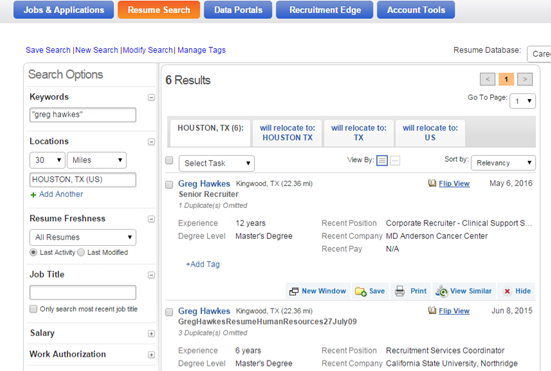The image size is (551, 371).
Task: Switch to detailed list view icon
Action: (382, 161)
